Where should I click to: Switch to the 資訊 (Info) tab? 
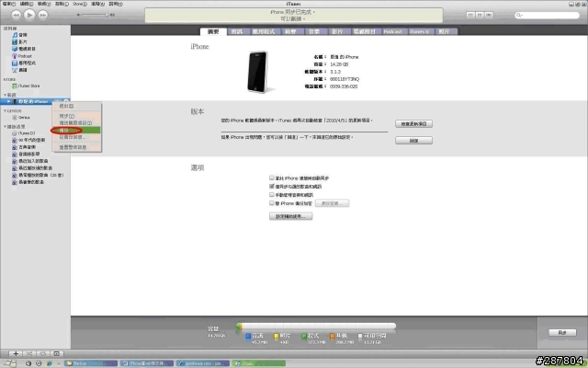point(237,31)
